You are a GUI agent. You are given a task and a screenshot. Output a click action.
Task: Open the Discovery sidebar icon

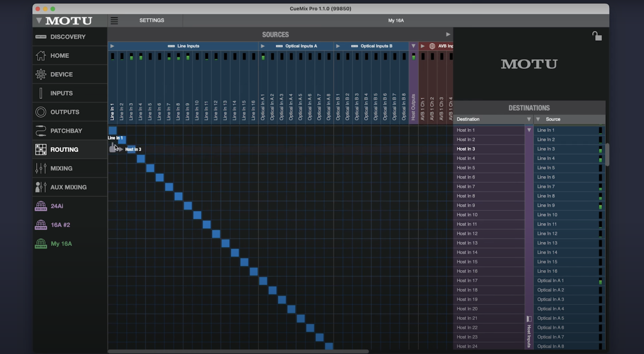click(41, 37)
